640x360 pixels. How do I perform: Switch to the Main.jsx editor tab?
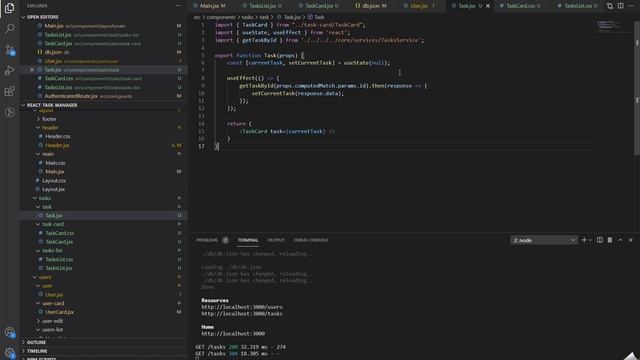pyautogui.click(x=212, y=6)
